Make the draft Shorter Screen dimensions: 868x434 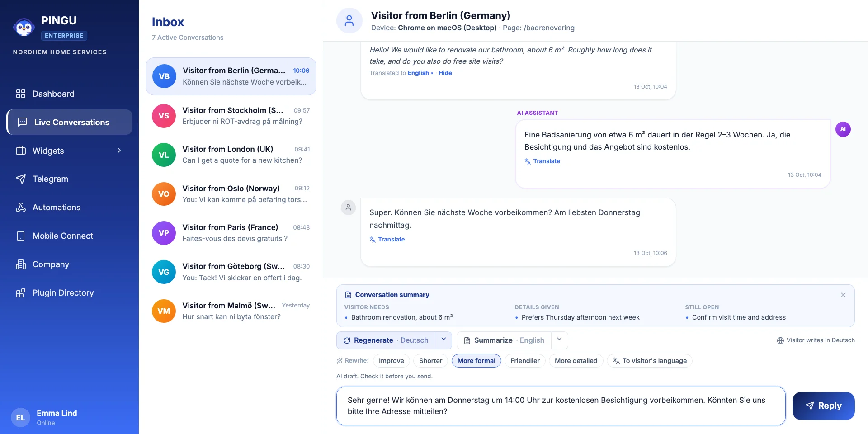click(x=431, y=361)
